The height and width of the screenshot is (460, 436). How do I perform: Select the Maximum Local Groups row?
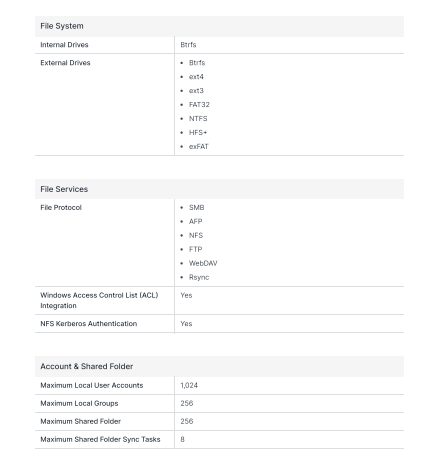point(219,403)
